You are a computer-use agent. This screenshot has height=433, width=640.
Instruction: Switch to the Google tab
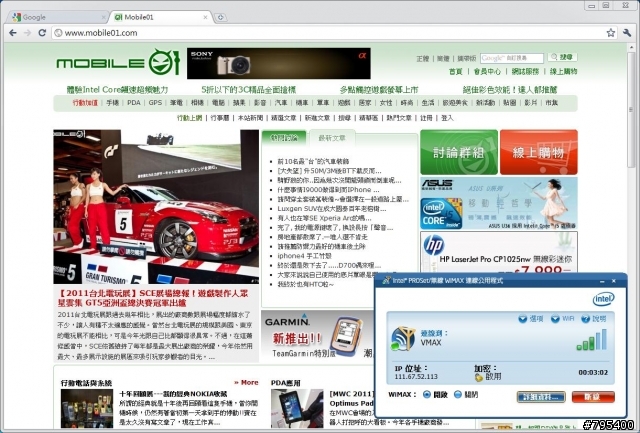[57, 17]
